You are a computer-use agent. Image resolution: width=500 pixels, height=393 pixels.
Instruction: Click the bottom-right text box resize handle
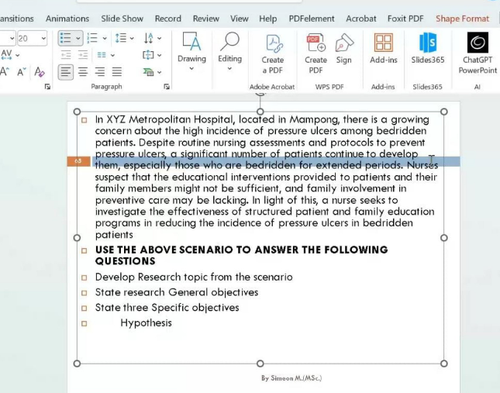(444, 363)
